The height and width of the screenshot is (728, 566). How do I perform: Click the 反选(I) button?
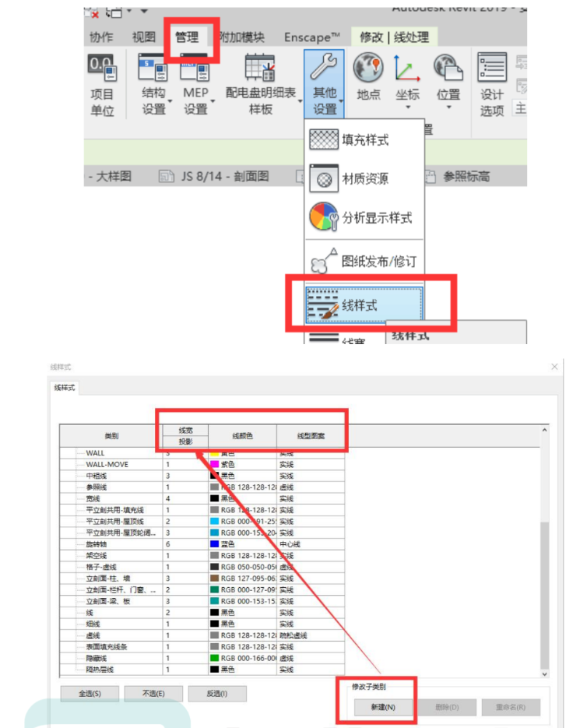point(217,693)
